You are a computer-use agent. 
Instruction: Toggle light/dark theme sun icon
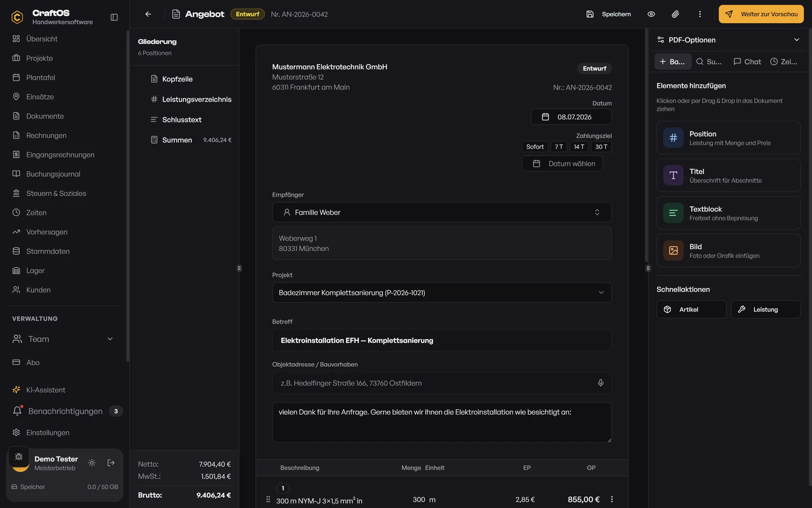point(92,463)
